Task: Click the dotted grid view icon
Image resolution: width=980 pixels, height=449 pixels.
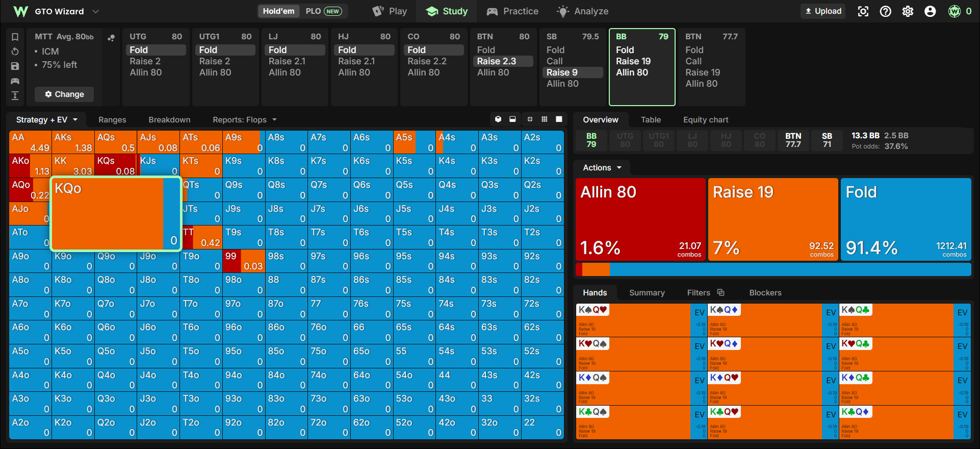Action: (x=545, y=119)
